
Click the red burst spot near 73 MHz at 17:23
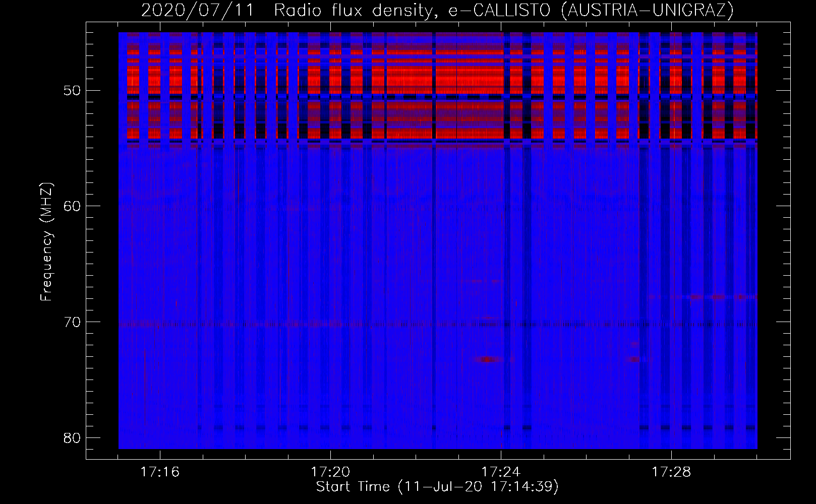pyautogui.click(x=488, y=359)
